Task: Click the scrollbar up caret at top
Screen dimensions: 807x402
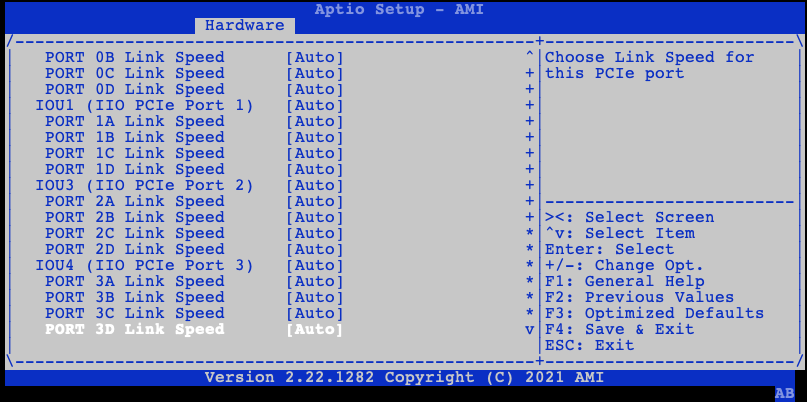Action: coord(529,56)
